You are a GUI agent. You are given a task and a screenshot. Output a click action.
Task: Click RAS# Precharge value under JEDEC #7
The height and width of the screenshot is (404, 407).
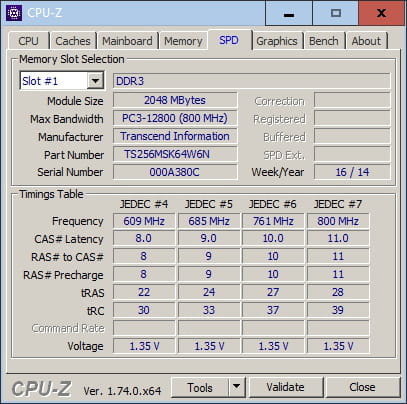coord(338,274)
